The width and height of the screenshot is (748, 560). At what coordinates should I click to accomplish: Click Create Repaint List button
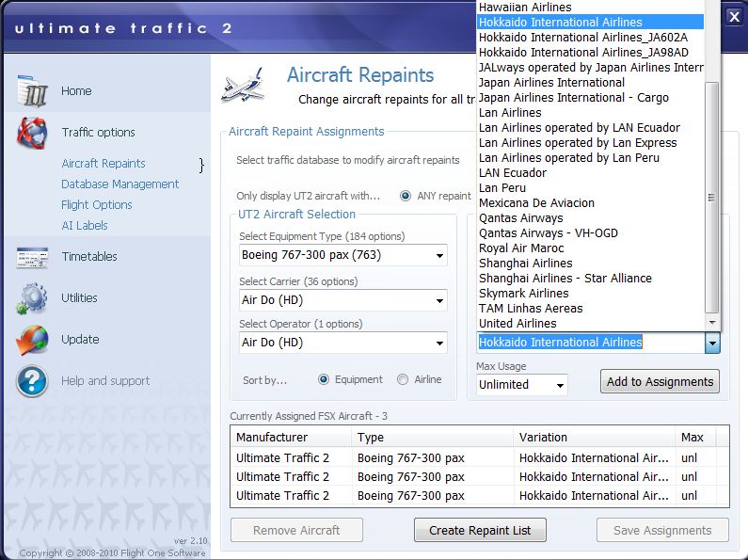click(x=480, y=530)
